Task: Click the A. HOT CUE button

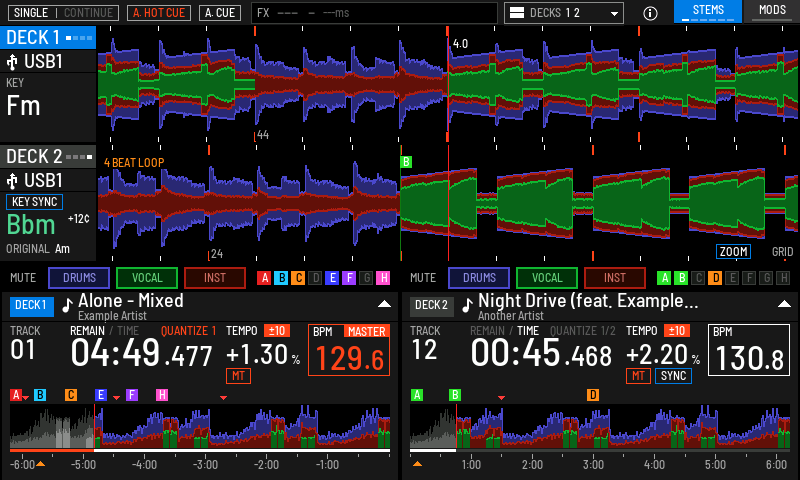Action: point(159,13)
